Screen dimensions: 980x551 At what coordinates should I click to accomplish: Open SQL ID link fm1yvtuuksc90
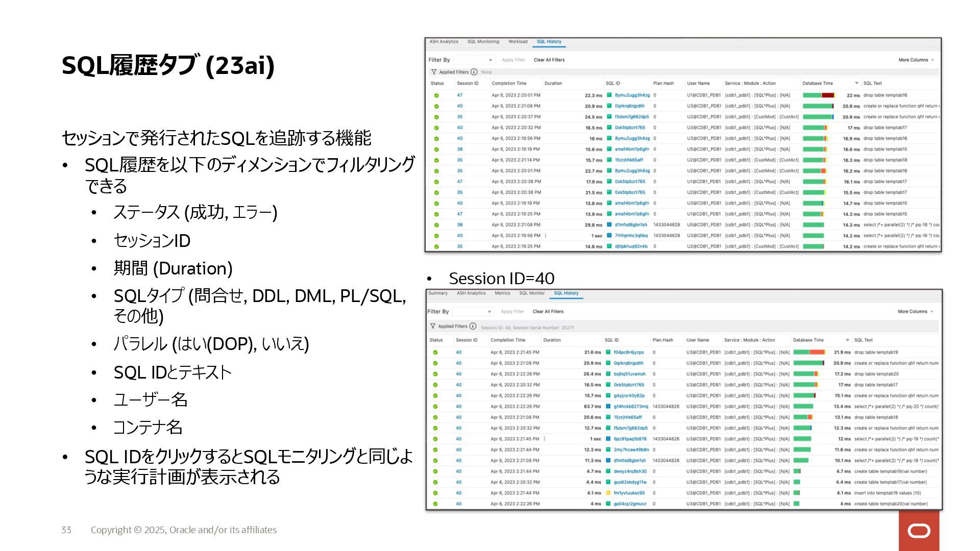[x=629, y=493]
